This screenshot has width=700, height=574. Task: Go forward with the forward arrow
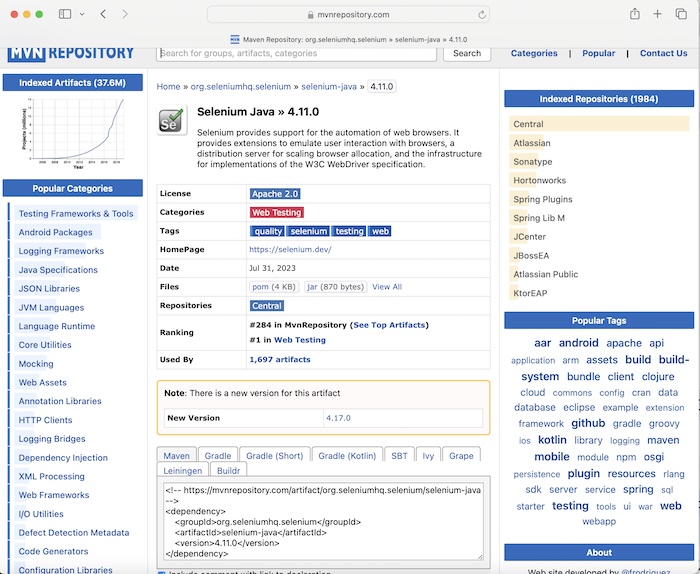(125, 14)
